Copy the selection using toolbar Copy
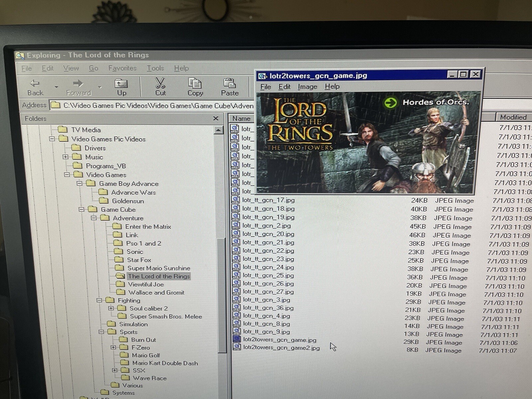Image resolution: width=532 pixels, height=399 pixels. (195, 87)
